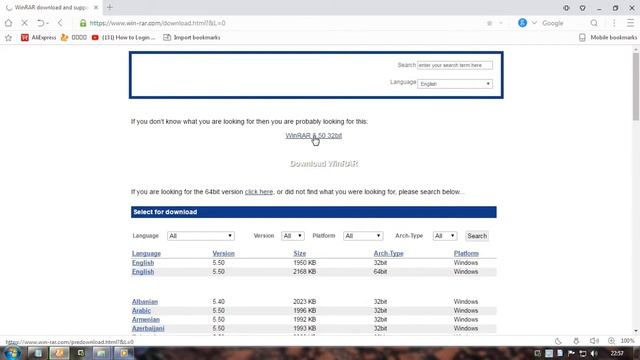Image resolution: width=640 pixels, height=360 pixels.
Task: Open the dropdown arrow next to bookmark star
Action: [x=501, y=23]
